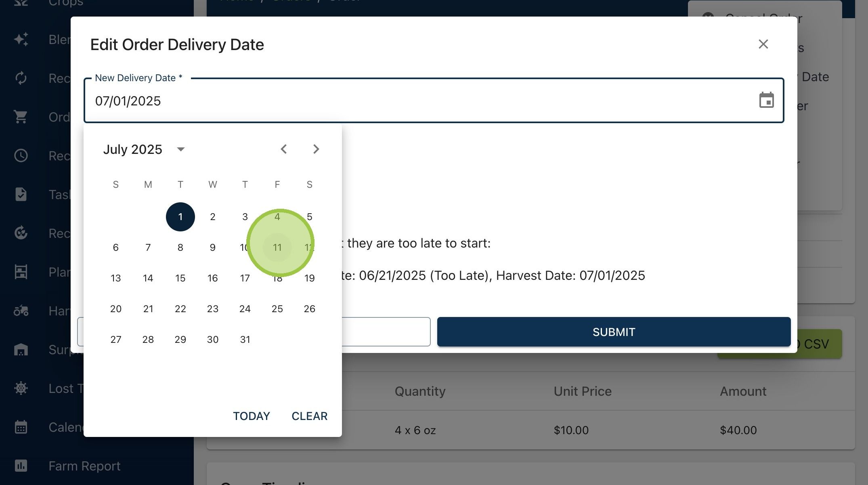Close the Edit Order Delivery Date dialog

pos(763,44)
